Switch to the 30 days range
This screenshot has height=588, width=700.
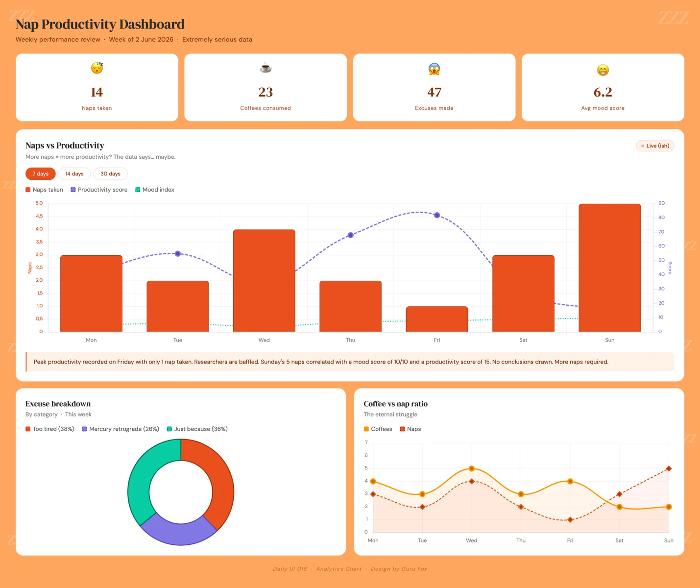point(111,174)
